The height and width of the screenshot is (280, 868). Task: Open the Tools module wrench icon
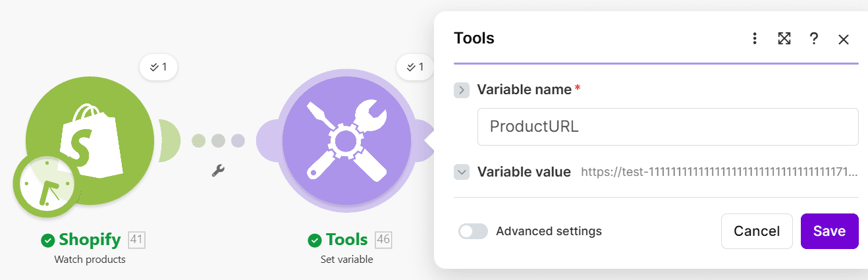point(346,141)
